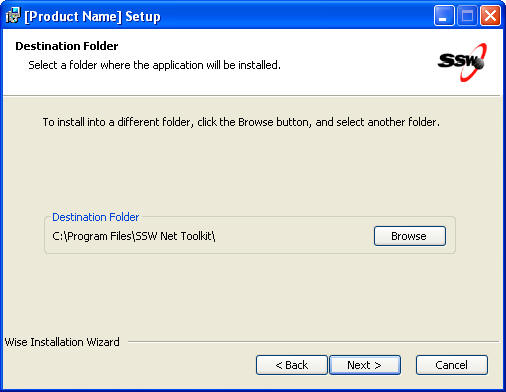506x392 pixels.
Task: Click empty space between the path and Browse
Action: [x=293, y=236]
